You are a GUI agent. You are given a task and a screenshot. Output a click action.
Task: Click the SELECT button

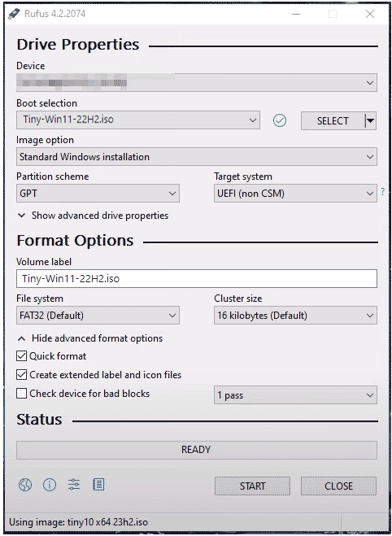(332, 120)
